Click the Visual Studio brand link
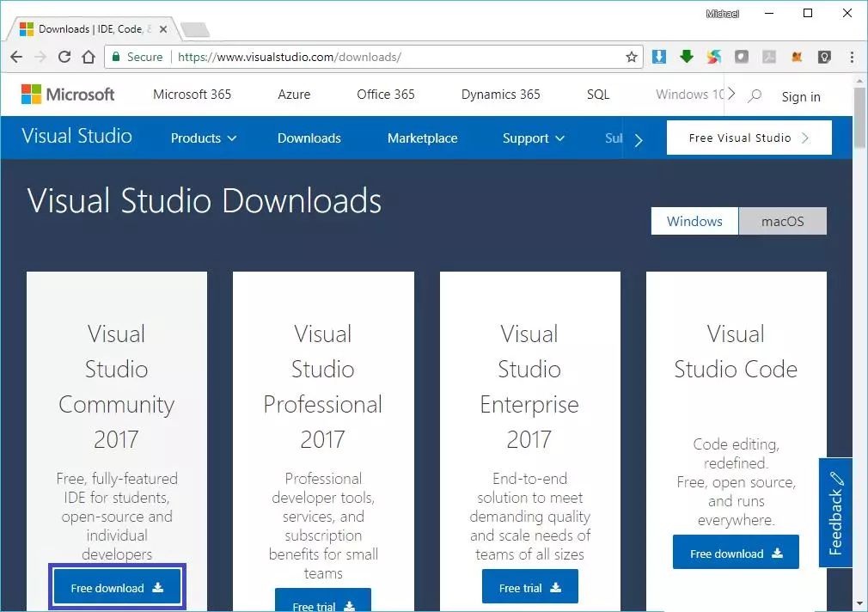 tap(77, 136)
